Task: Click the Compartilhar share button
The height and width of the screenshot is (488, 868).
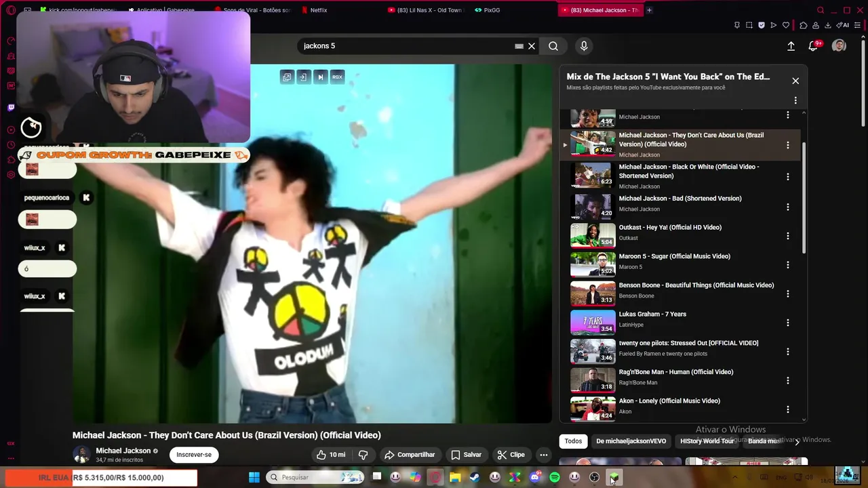Action: [410, 455]
